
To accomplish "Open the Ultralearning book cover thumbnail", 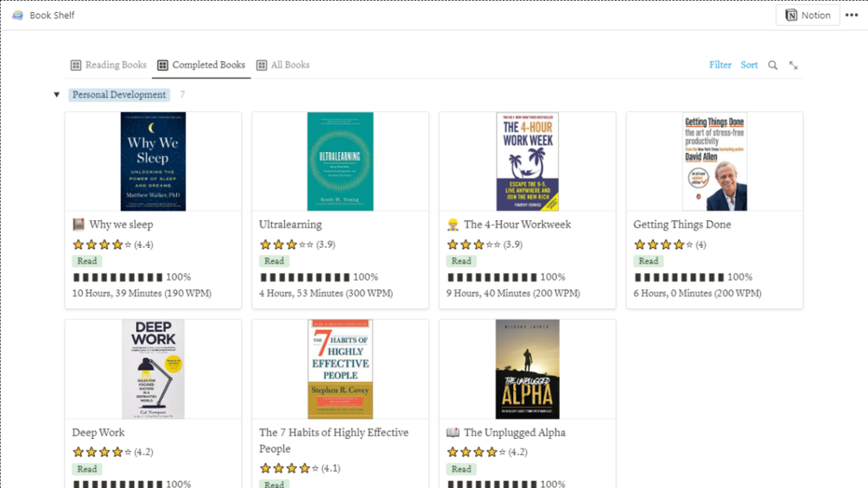I will pyautogui.click(x=340, y=162).
